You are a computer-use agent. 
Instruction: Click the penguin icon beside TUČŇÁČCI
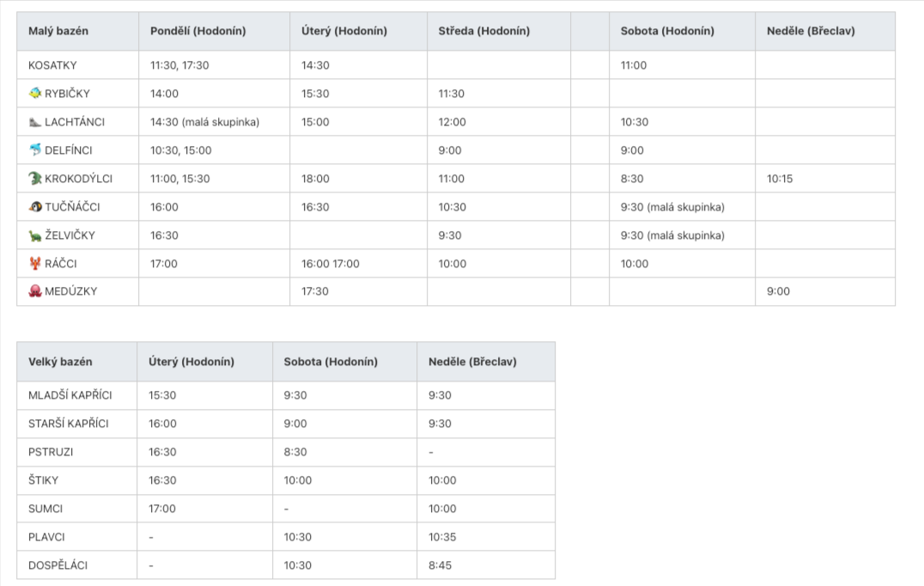(35, 207)
